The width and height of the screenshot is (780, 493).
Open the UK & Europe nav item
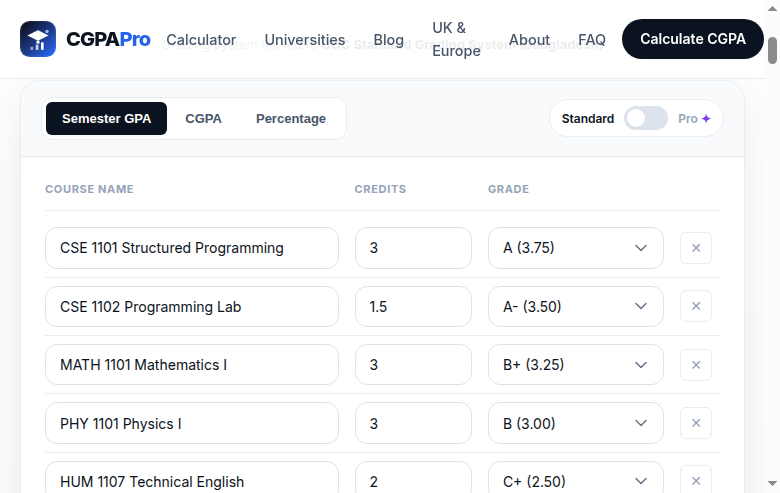[x=456, y=39]
